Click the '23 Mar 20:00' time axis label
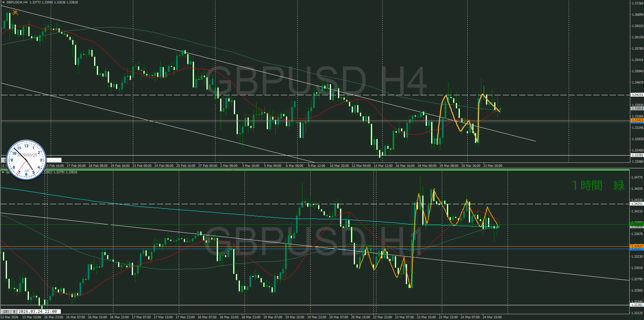 coord(493,166)
